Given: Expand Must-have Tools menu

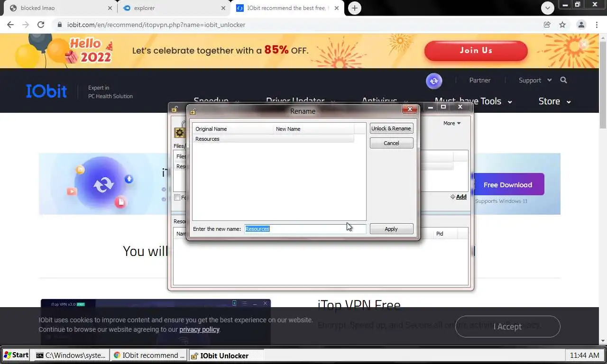Looking at the screenshot, I should click(473, 101).
